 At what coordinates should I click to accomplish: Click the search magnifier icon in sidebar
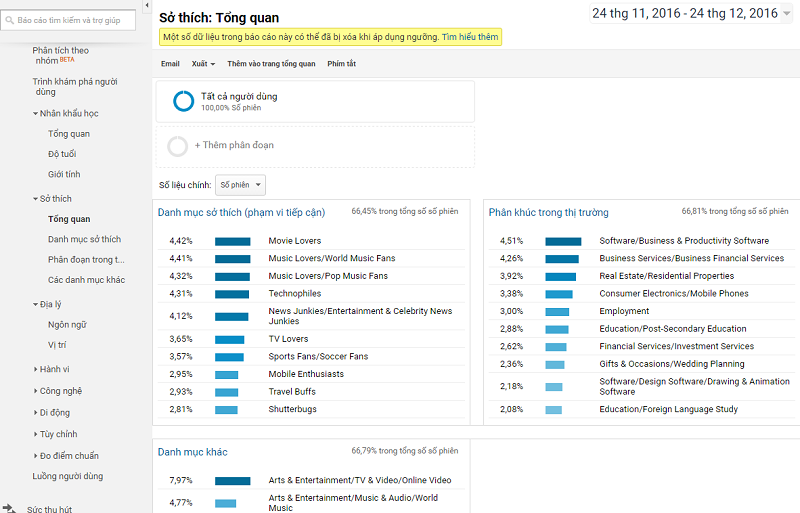click(9, 20)
